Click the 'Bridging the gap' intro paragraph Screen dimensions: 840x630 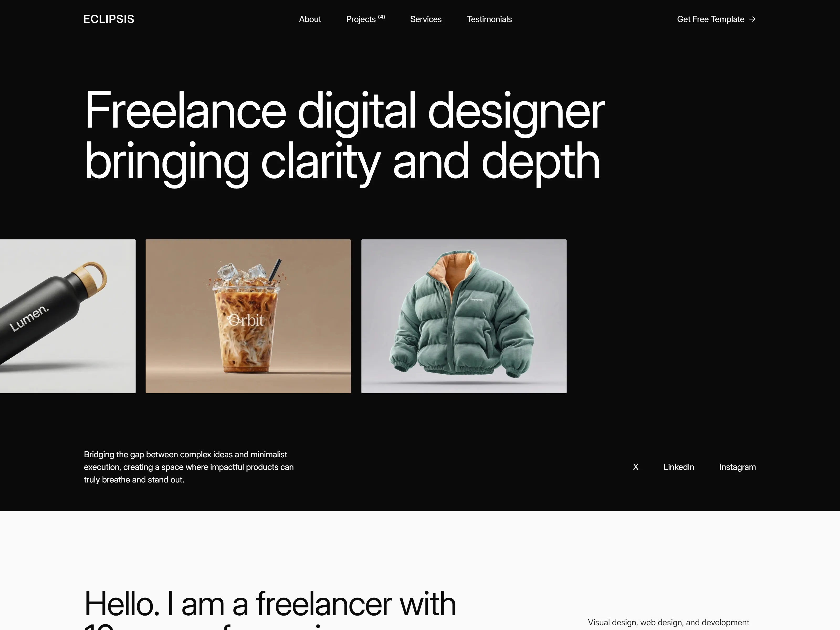point(189,467)
